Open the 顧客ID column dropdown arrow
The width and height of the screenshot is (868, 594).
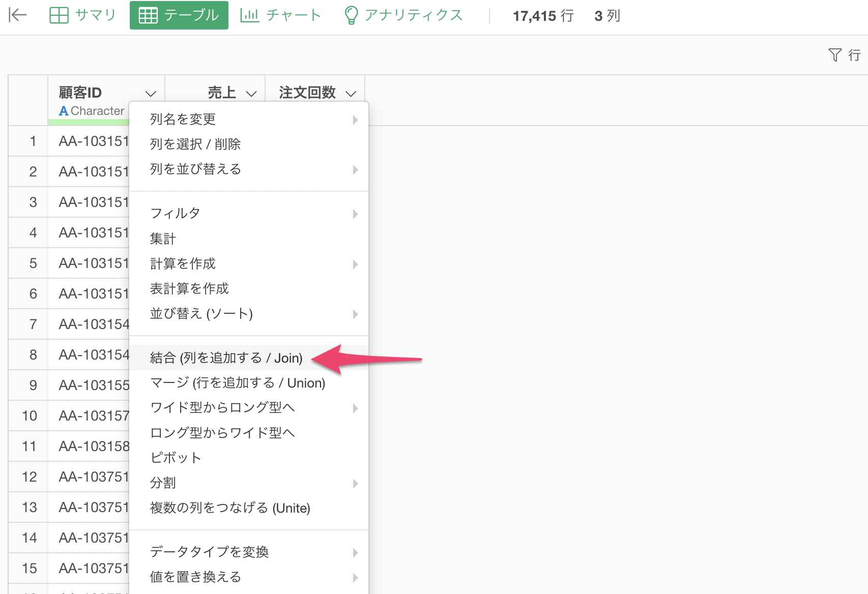pyautogui.click(x=151, y=94)
